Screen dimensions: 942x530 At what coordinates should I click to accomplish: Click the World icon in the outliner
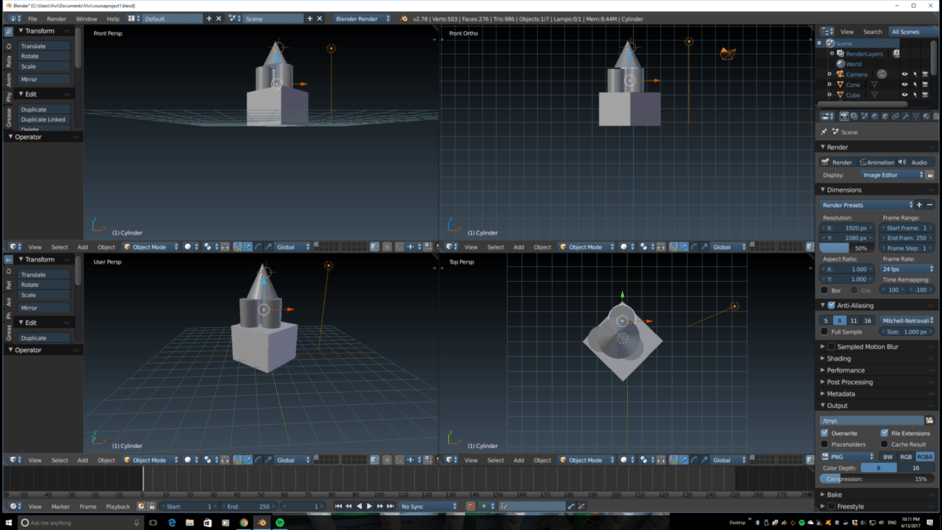840,64
